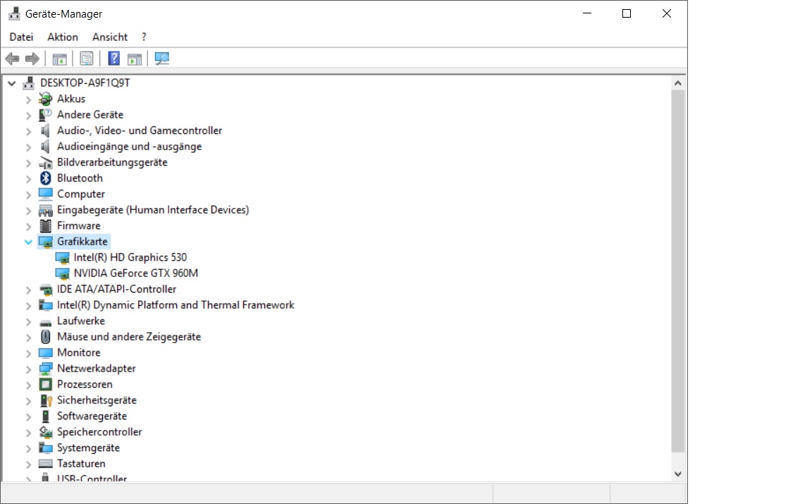The height and width of the screenshot is (504, 812).
Task: Expand the Computer category
Action: tap(28, 195)
